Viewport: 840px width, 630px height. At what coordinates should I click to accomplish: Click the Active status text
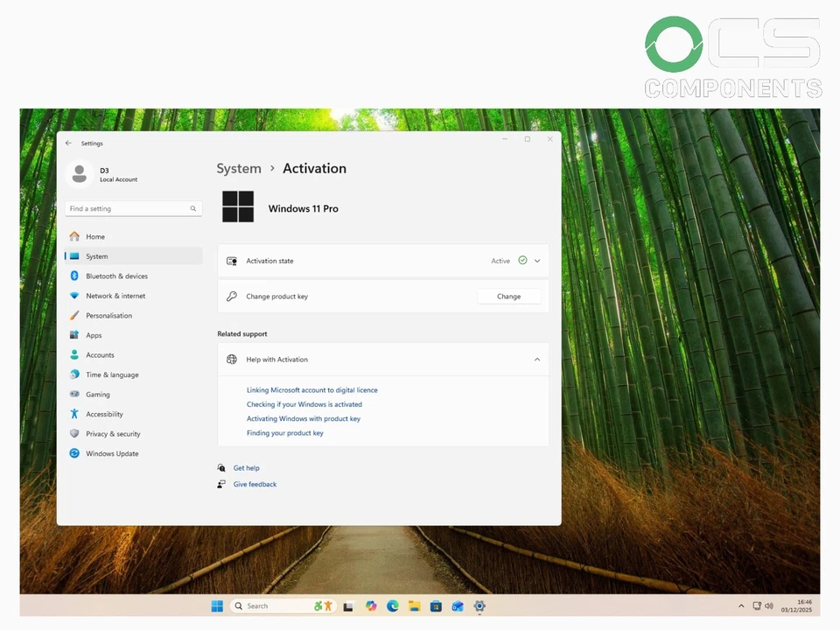[x=500, y=261]
